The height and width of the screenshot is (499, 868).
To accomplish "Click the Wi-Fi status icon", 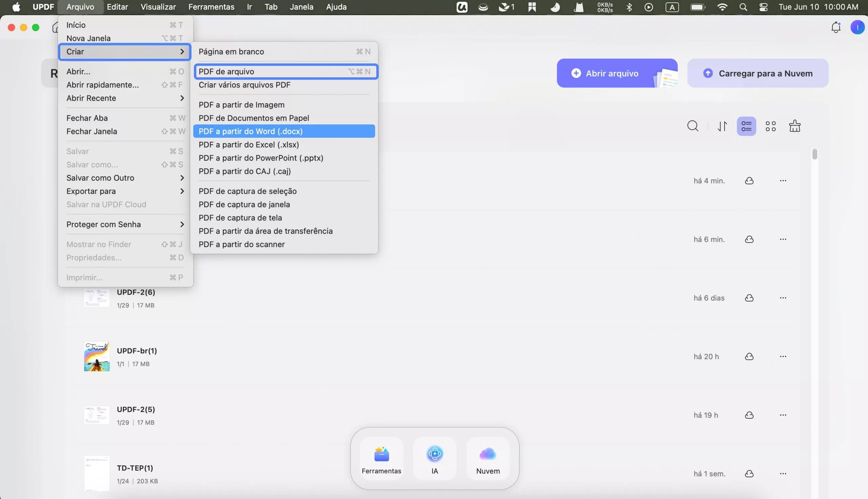I will click(x=722, y=7).
